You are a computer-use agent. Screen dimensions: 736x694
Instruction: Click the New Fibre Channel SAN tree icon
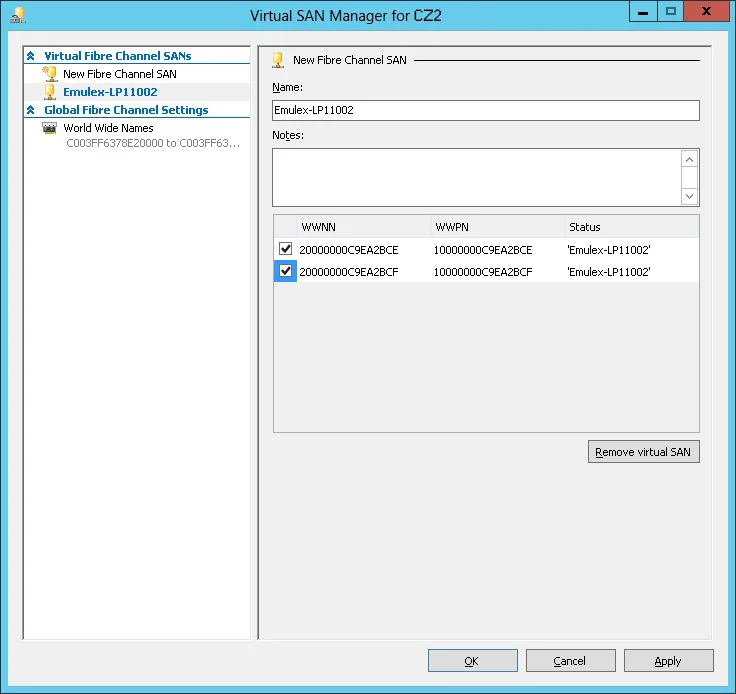click(x=50, y=74)
